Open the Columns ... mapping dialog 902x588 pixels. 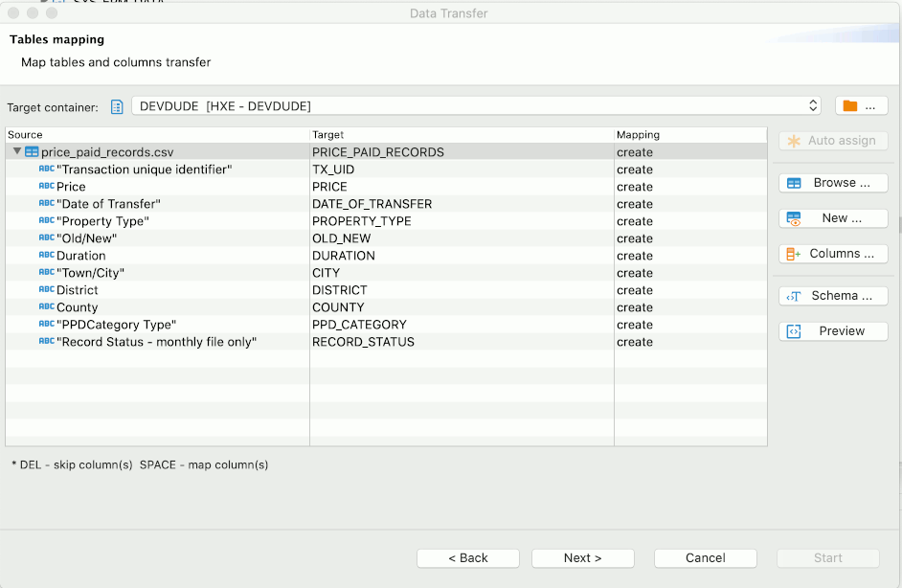833,254
